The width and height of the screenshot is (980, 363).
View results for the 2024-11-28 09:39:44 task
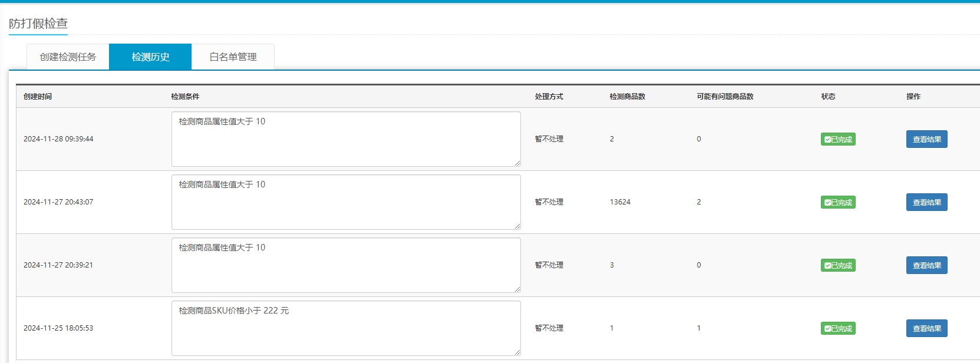pyautogui.click(x=926, y=139)
